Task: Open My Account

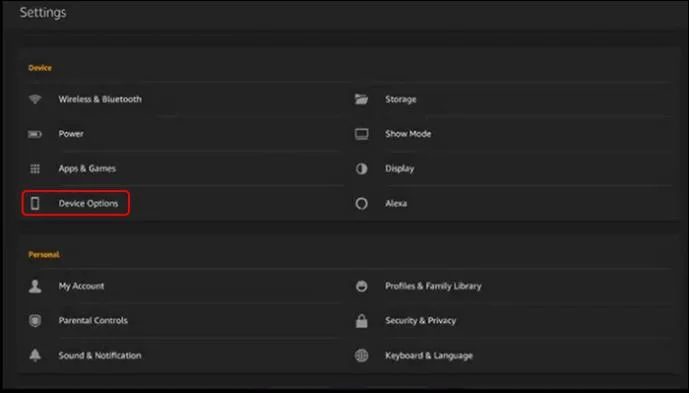Action: [x=81, y=286]
